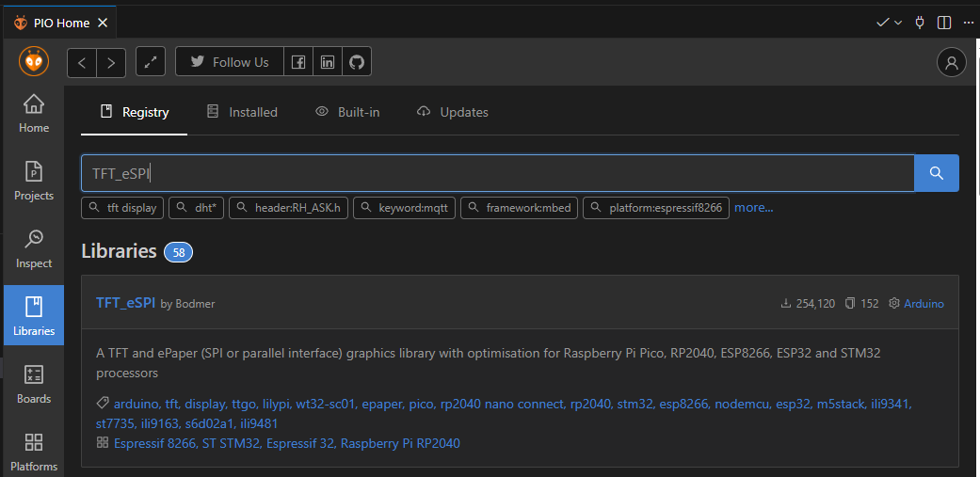Go forward with the right arrow
The height and width of the screenshot is (477, 980).
[111, 62]
